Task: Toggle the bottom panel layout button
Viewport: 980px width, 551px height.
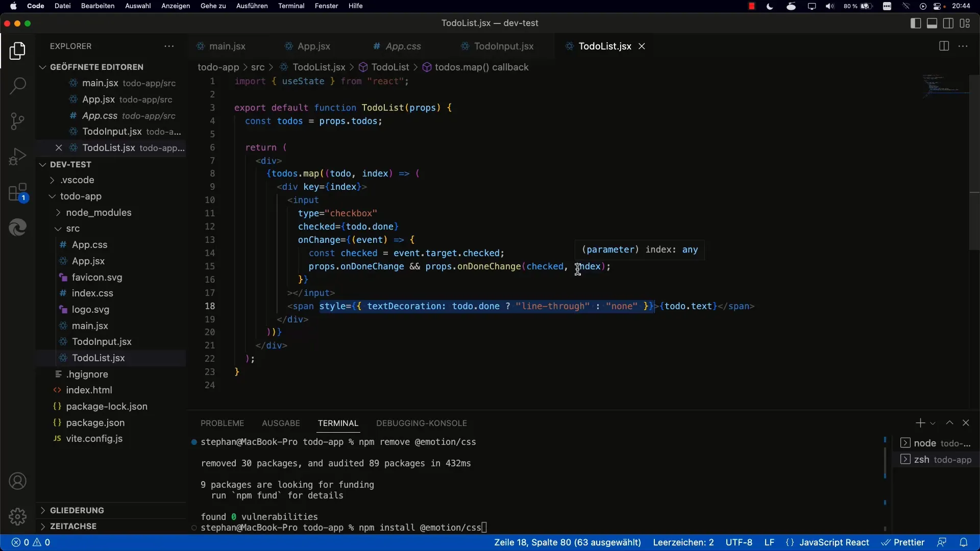Action: tap(932, 23)
